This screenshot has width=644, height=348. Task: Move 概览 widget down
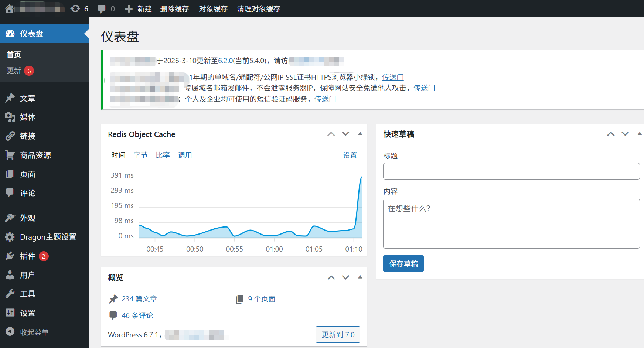point(345,277)
